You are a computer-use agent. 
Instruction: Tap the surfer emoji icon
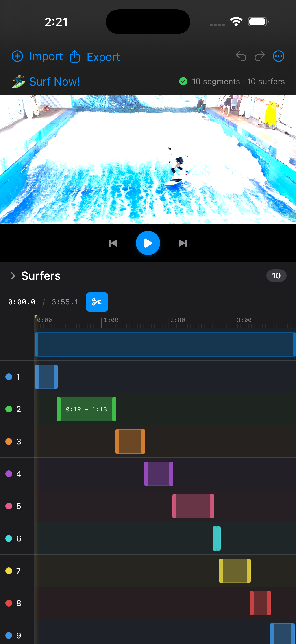(x=18, y=82)
